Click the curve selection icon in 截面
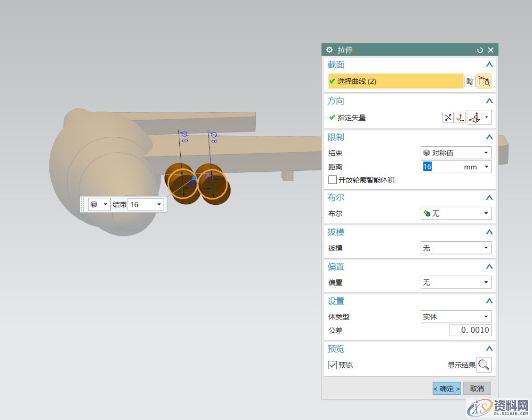The height and width of the screenshot is (420, 532). [484, 81]
